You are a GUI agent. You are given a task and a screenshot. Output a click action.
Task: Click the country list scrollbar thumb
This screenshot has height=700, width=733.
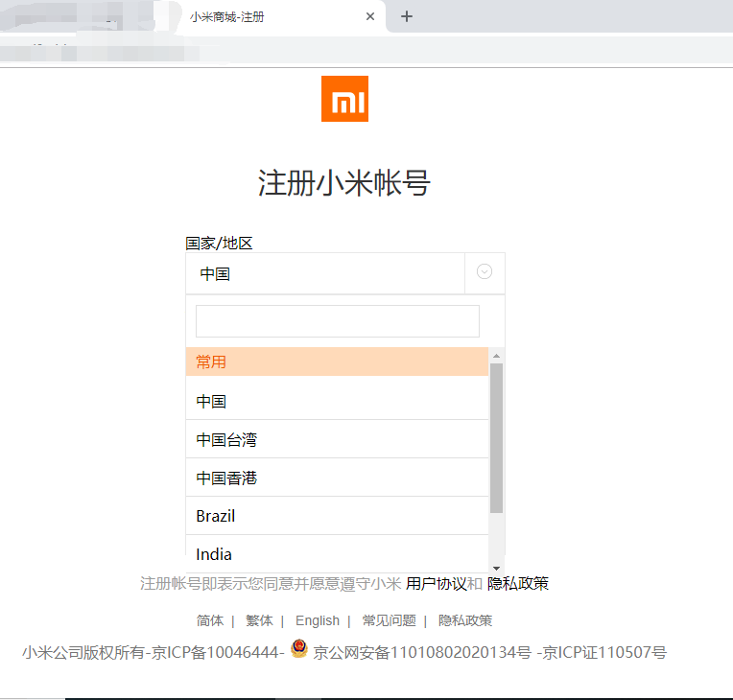(x=496, y=438)
